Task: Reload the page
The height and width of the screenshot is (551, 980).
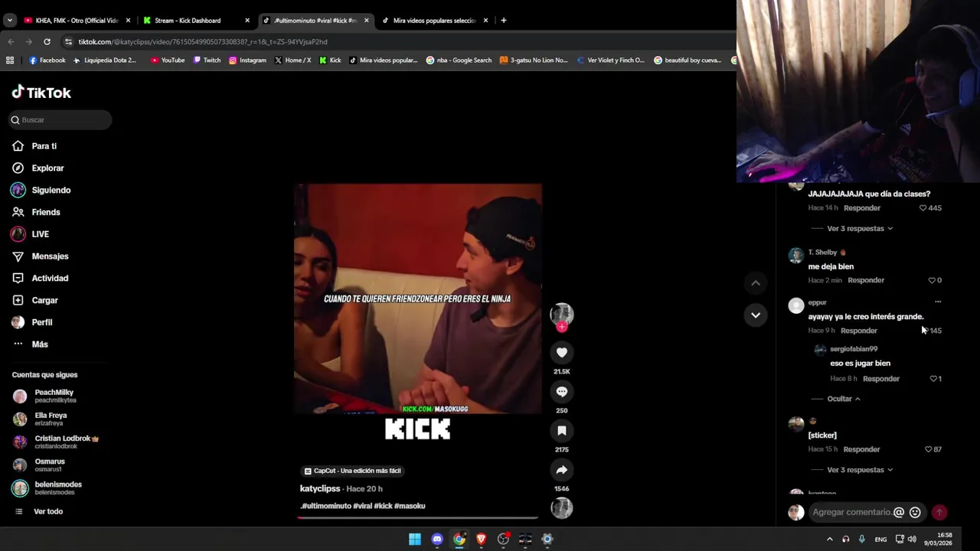Action: pos(47,41)
